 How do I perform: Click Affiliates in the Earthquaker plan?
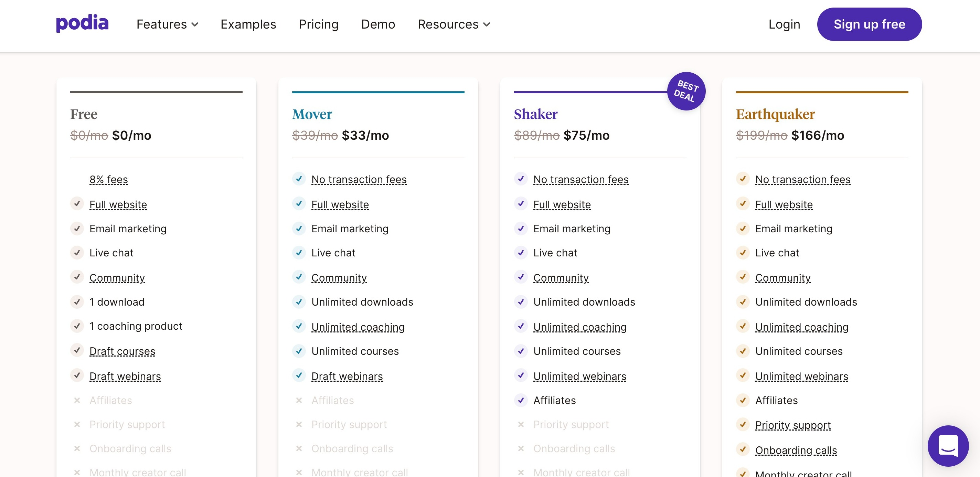(x=776, y=401)
